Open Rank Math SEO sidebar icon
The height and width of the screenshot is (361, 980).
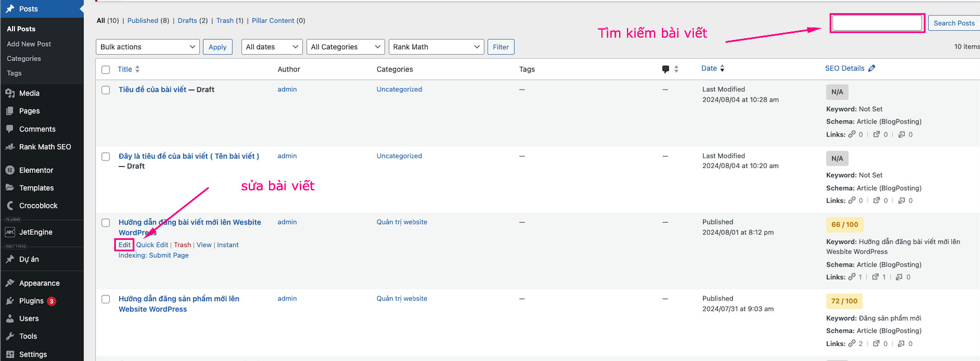[10, 147]
